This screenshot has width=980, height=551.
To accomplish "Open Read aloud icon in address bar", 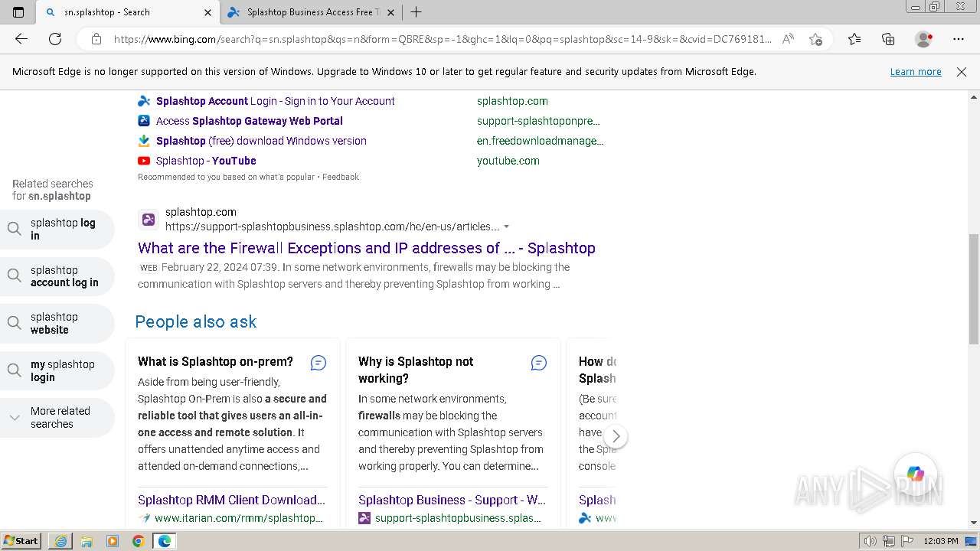I will pyautogui.click(x=788, y=39).
